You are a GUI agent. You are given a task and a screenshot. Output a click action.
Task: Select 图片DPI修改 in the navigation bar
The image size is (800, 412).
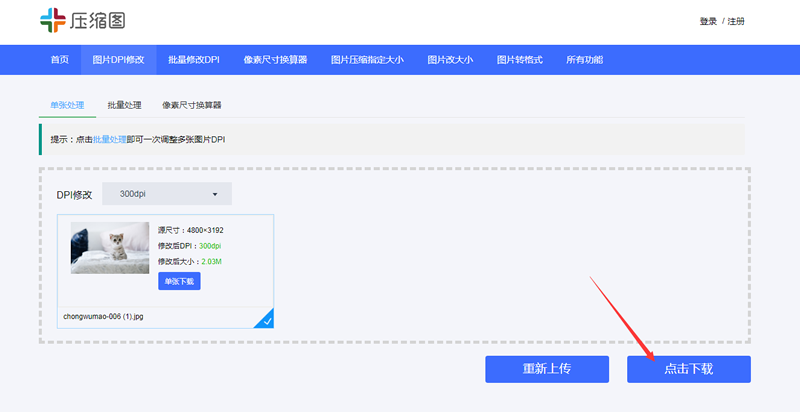point(118,60)
